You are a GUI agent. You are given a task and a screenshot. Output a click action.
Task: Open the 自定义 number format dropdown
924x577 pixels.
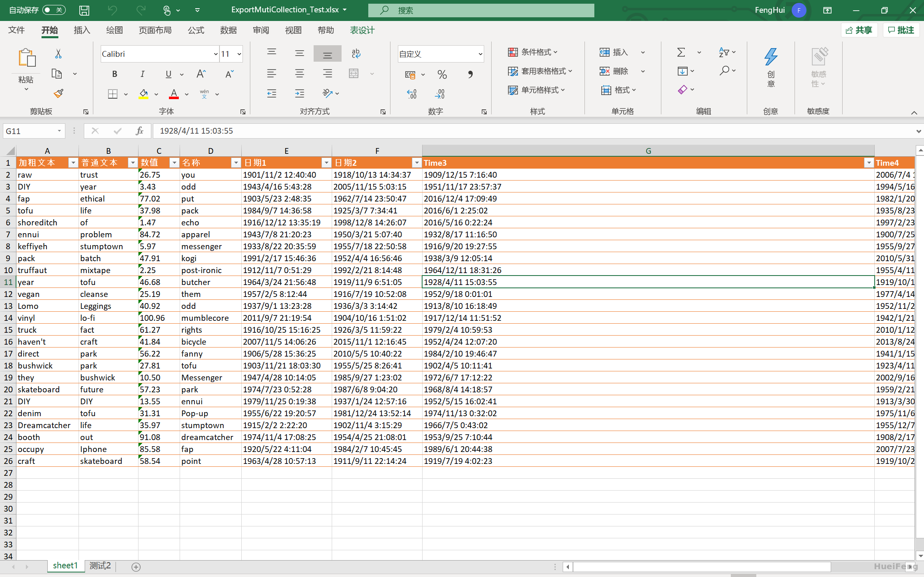(480, 54)
